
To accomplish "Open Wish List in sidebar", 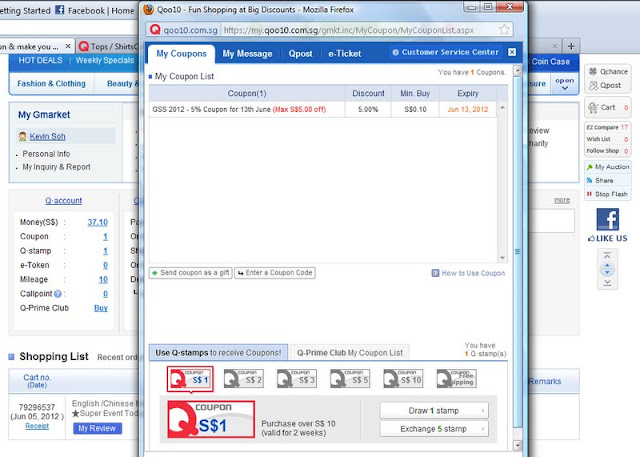I will [607, 139].
